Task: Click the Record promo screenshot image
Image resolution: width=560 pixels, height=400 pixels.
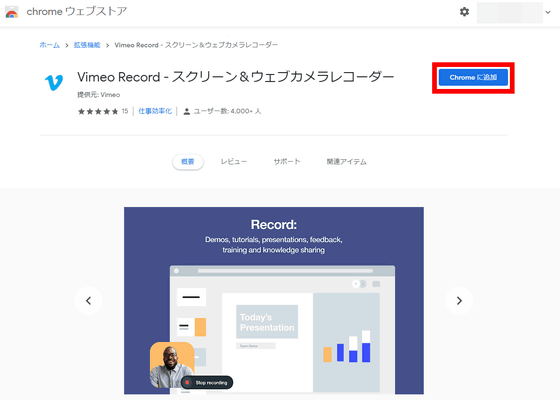Action: coord(274,301)
